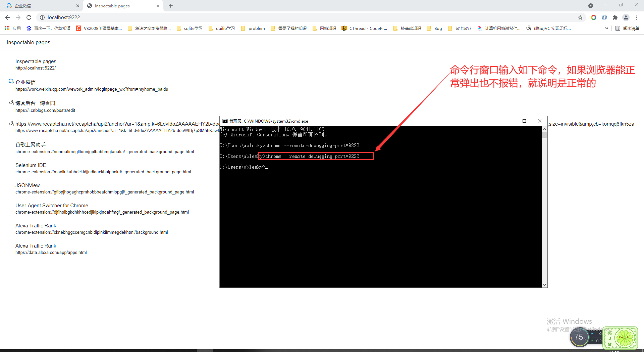644x352 pixels.
Task: Maximize the cmd.exe window
Action: [x=524, y=121]
